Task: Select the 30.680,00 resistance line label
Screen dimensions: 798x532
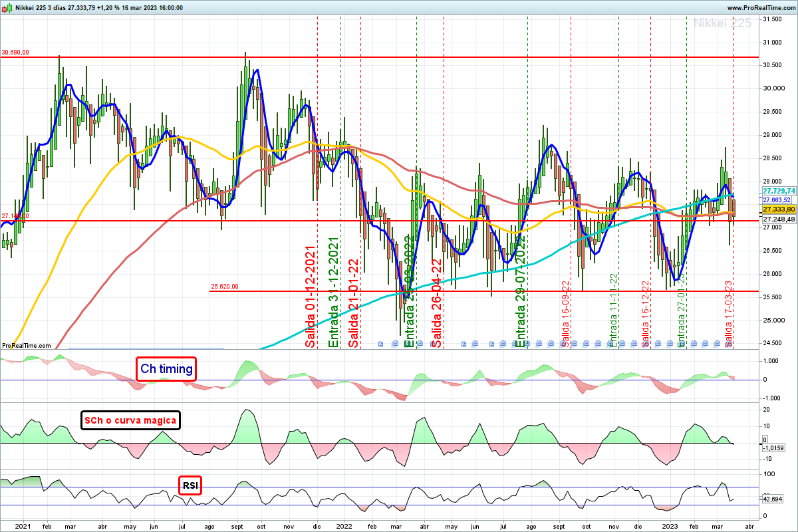Action: coord(15,53)
